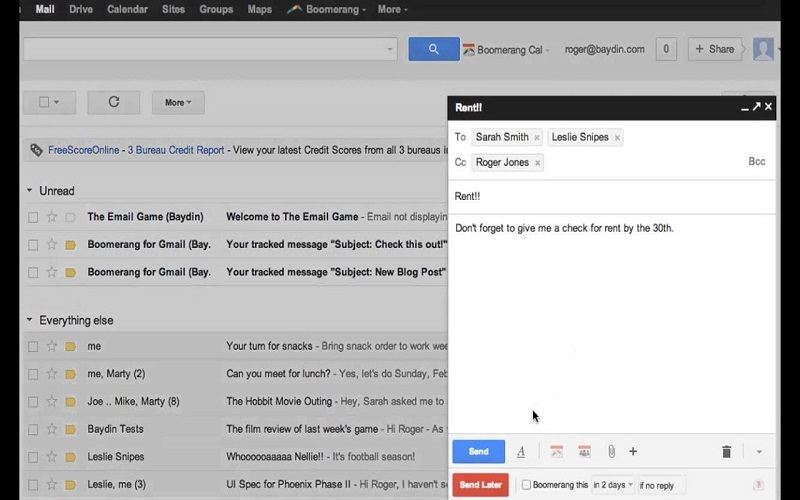Open Groups in the top navigation
The image size is (800, 500).
coord(216,9)
